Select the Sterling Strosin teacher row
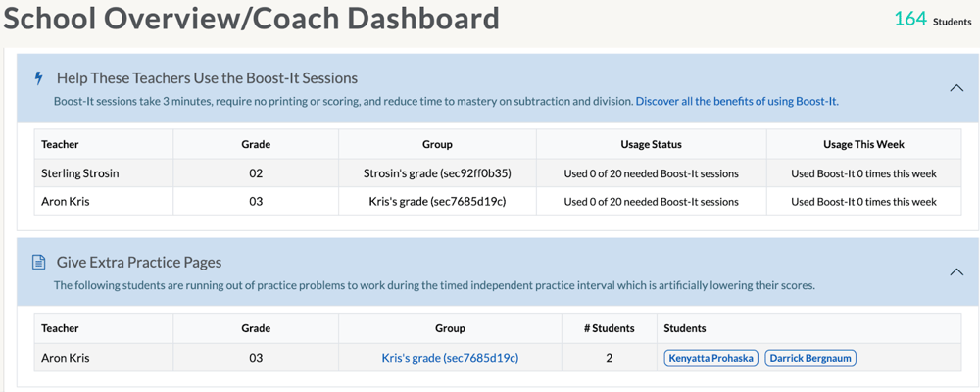Screen dimensions: 980x392 [85, 173]
